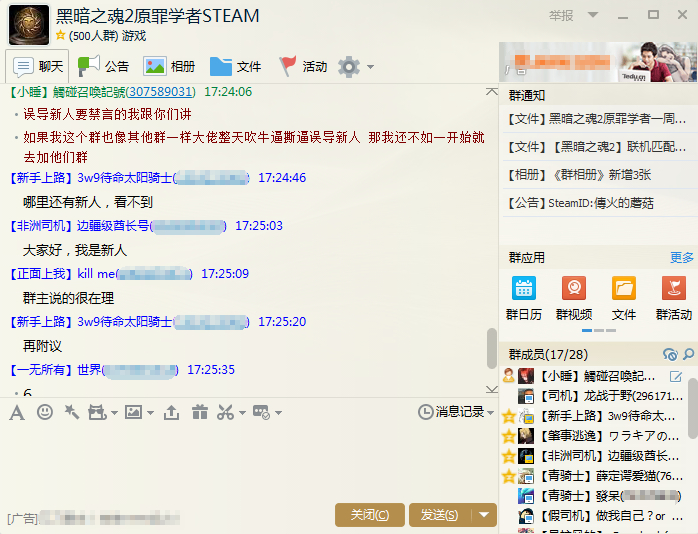Open the 群日历 calendar app
The height and width of the screenshot is (534, 698).
click(524, 298)
